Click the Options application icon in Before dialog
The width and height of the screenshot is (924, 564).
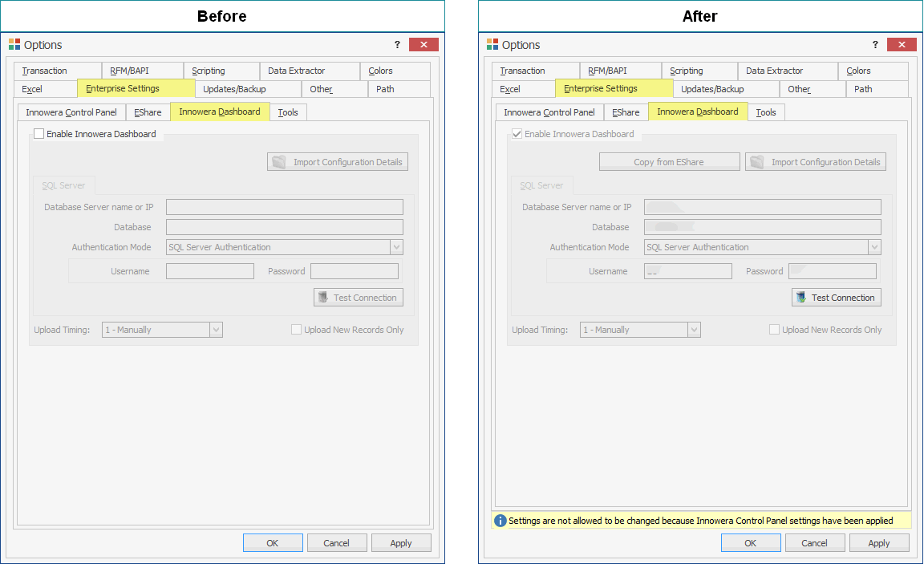(x=14, y=45)
